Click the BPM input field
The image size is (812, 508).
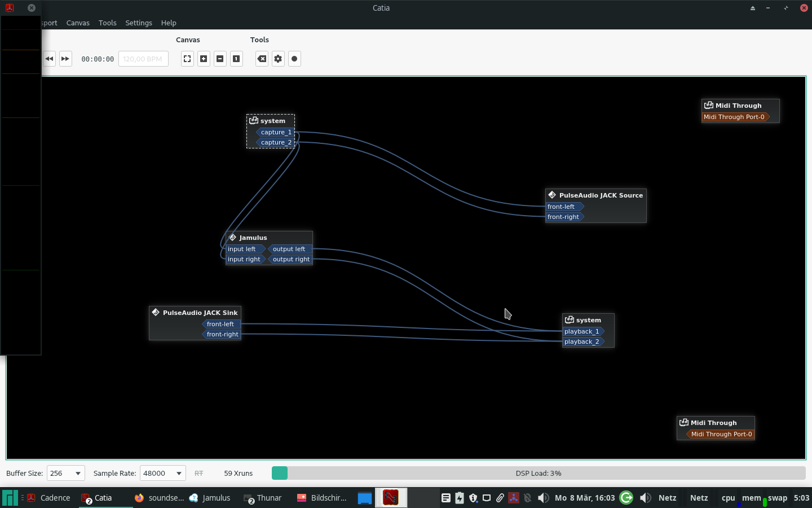pos(143,59)
